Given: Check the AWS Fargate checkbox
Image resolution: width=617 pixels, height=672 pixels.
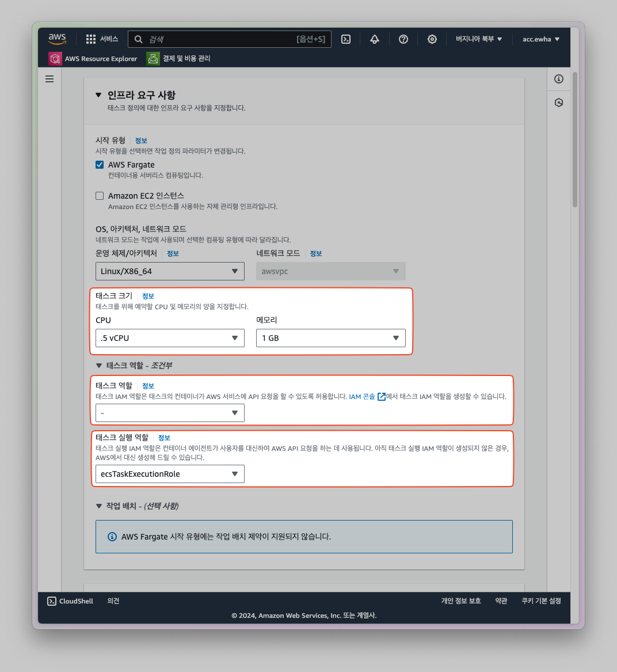Looking at the screenshot, I should coord(100,165).
